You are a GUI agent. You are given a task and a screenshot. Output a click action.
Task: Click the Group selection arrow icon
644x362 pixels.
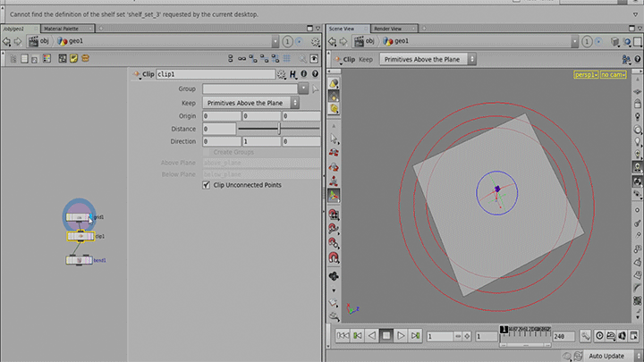click(x=315, y=88)
